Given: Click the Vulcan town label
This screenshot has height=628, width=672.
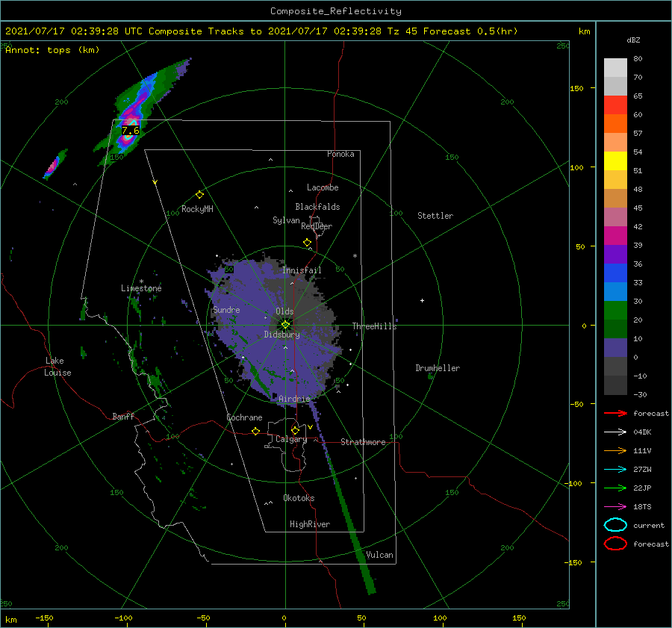Looking at the screenshot, I should point(380,555).
